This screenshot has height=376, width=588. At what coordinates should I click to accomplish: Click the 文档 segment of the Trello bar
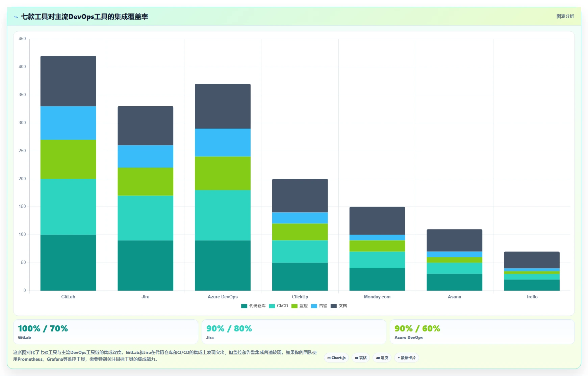532,260
